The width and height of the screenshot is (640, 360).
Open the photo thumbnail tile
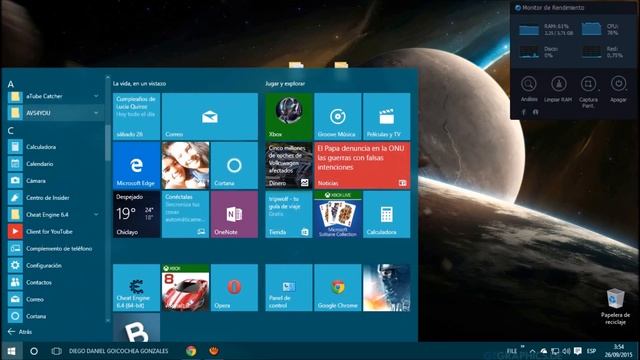pyautogui.click(x=185, y=165)
